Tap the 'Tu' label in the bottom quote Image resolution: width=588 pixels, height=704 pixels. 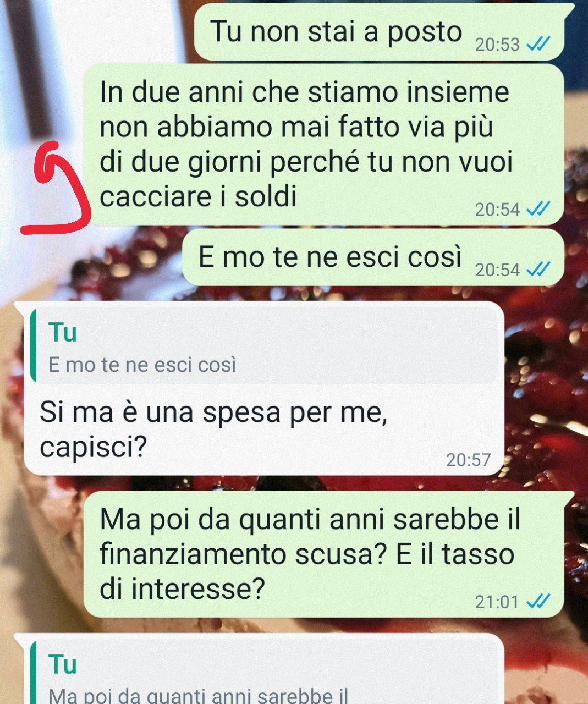click(63, 664)
